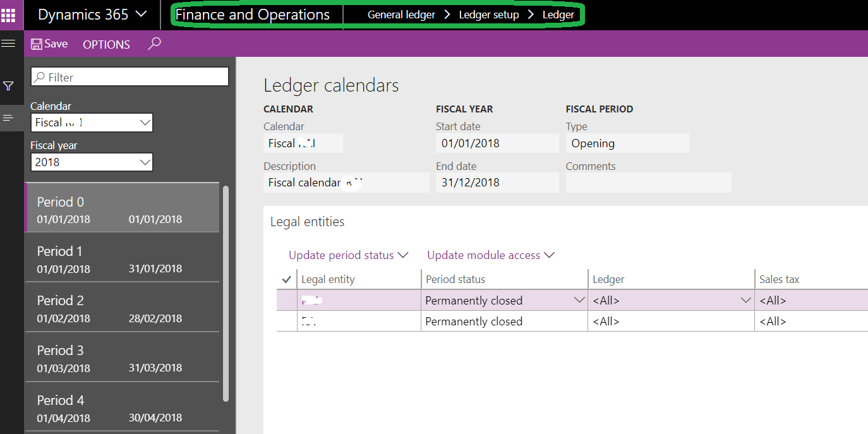Click the funnel filter icon in sidebar
Viewport: 868px width, 434px height.
coord(8,86)
